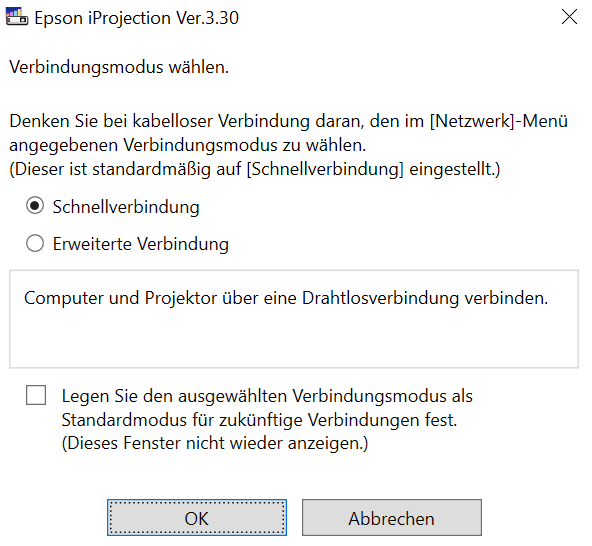Select the Schnellverbindung radio button
Image resolution: width=592 pixels, height=546 pixels.
[x=35, y=206]
